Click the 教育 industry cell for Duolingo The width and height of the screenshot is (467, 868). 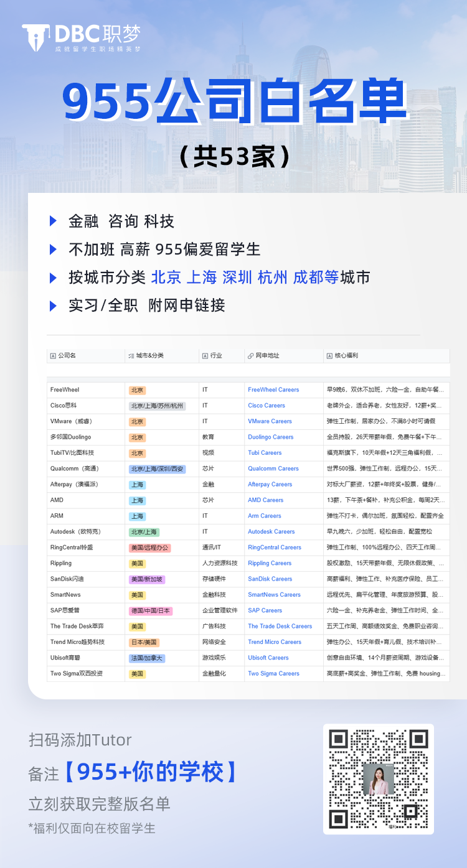tap(222, 437)
